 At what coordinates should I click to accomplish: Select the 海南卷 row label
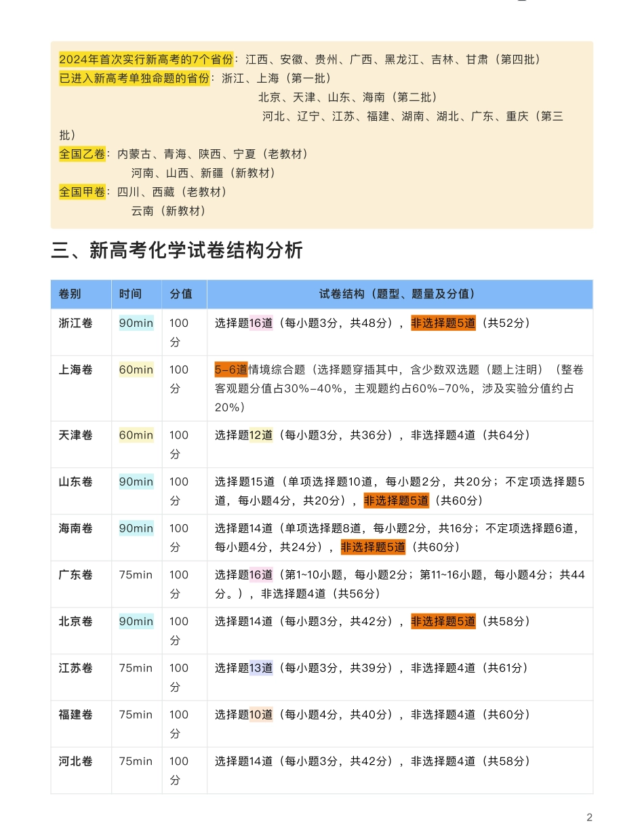[76, 529]
